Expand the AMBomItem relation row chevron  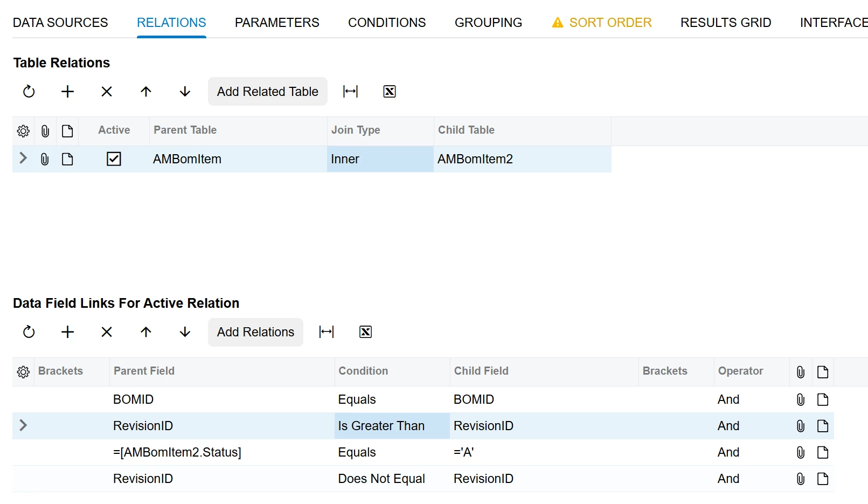(23, 158)
